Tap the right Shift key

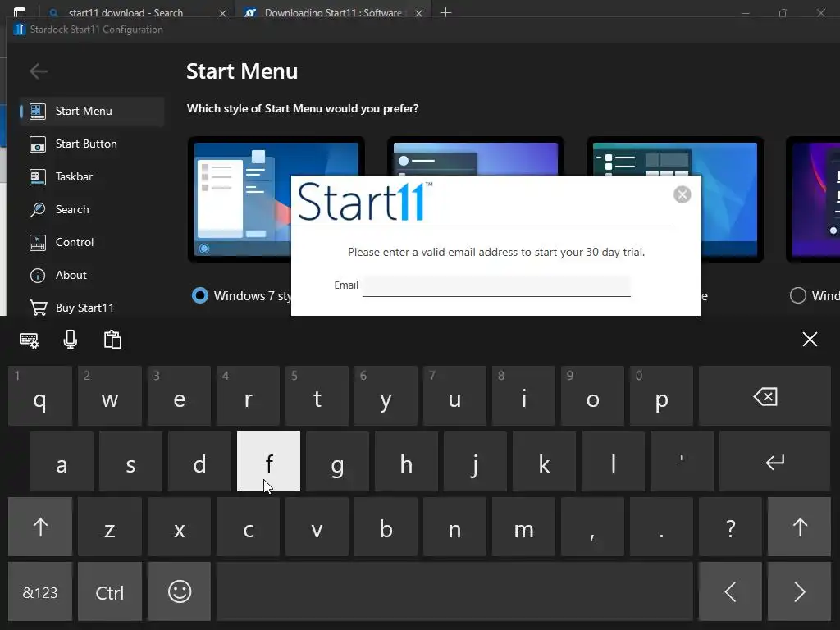[x=799, y=527]
